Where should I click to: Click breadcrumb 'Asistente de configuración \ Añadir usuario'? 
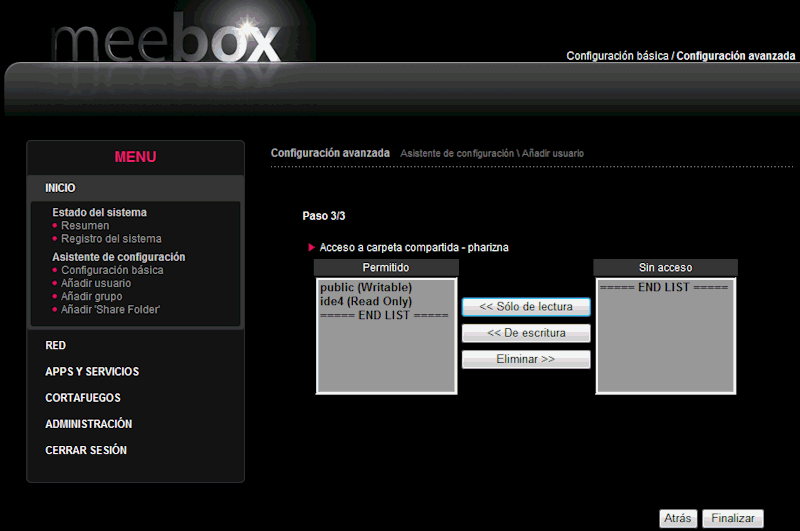(492, 154)
